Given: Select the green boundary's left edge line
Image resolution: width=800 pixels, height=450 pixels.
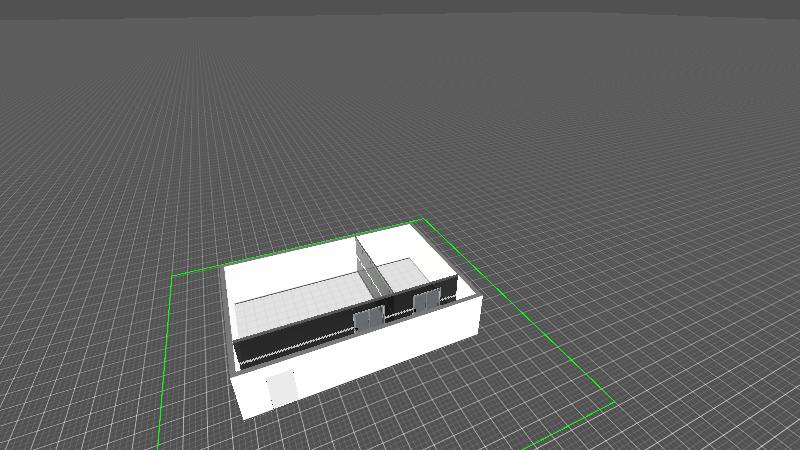Looking at the screenshot, I should 166,360.
